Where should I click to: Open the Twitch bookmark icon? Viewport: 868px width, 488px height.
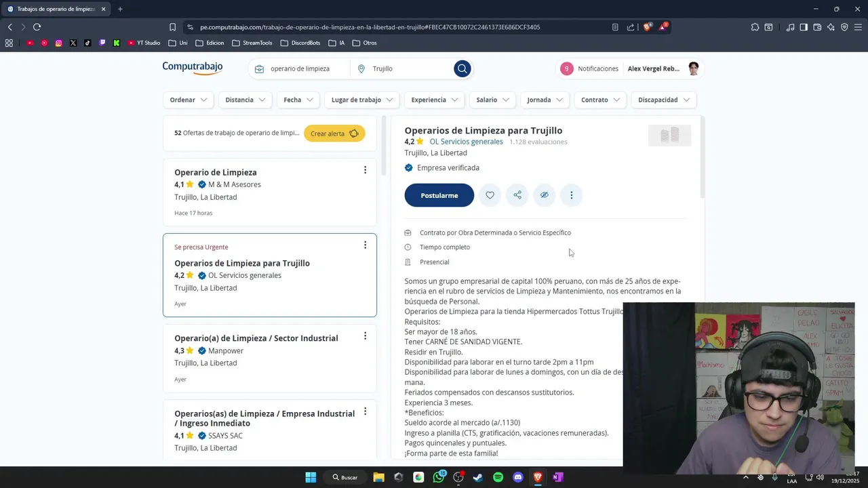[x=102, y=43]
